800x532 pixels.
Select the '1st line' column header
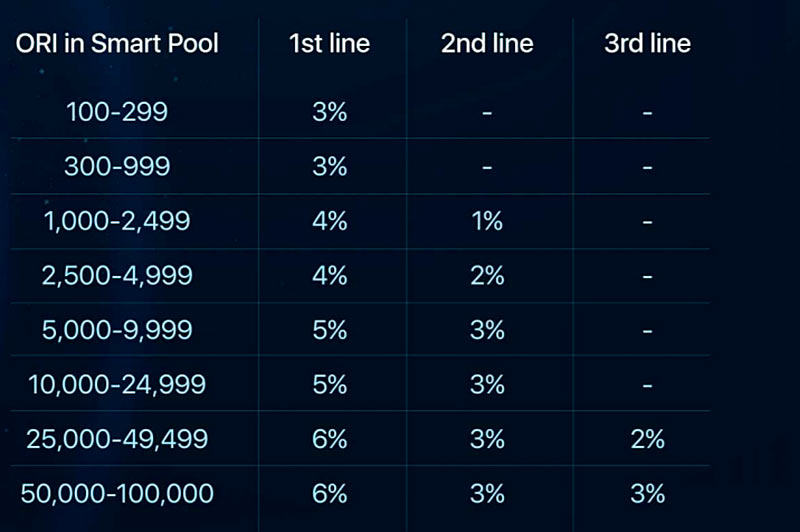point(329,44)
